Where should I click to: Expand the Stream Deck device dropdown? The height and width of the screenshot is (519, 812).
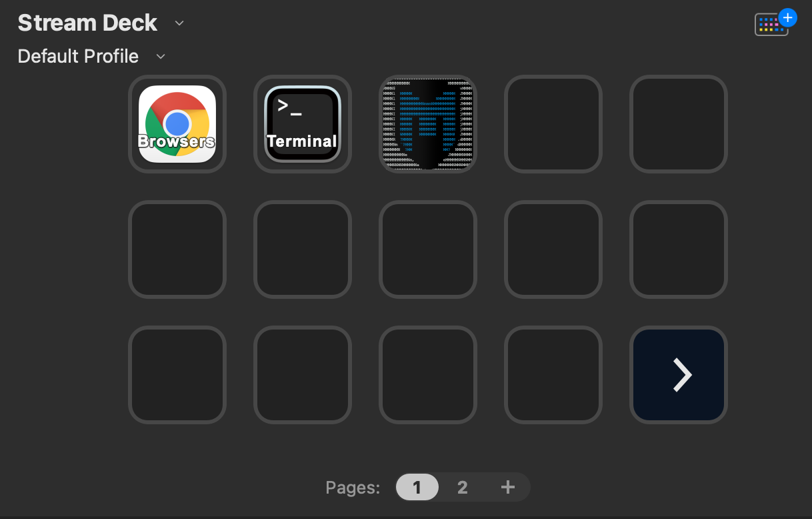[179, 23]
